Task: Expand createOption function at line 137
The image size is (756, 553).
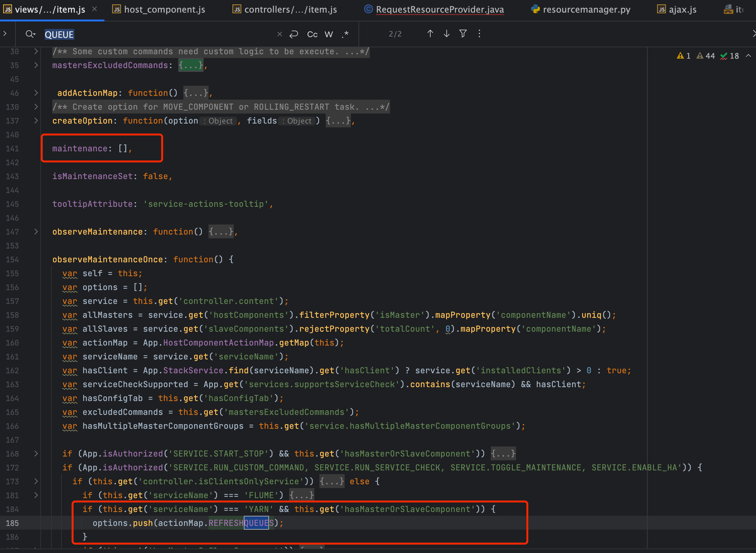Action: (x=36, y=120)
